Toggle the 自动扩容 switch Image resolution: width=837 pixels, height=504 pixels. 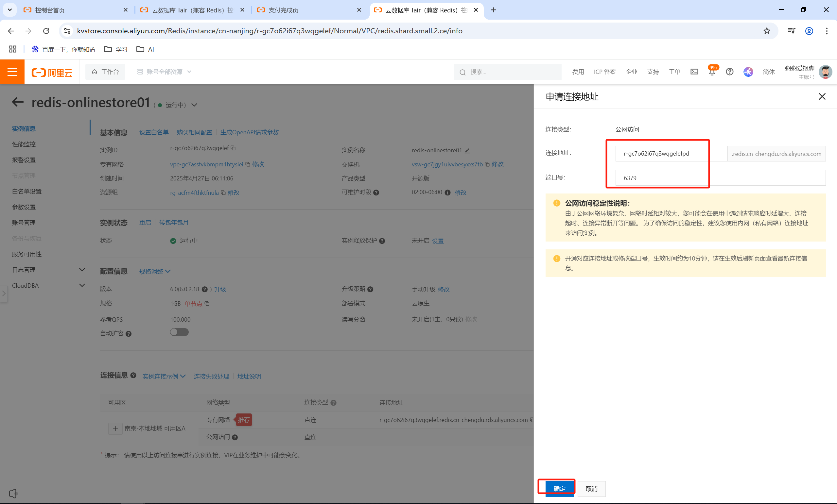tap(179, 332)
